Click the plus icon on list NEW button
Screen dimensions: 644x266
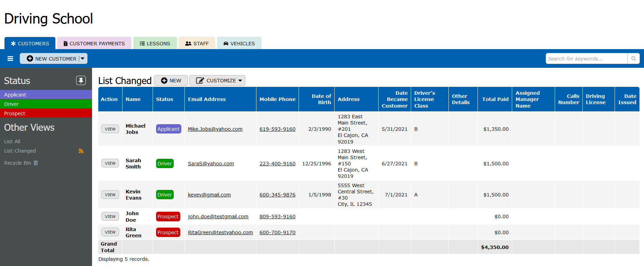coord(164,81)
